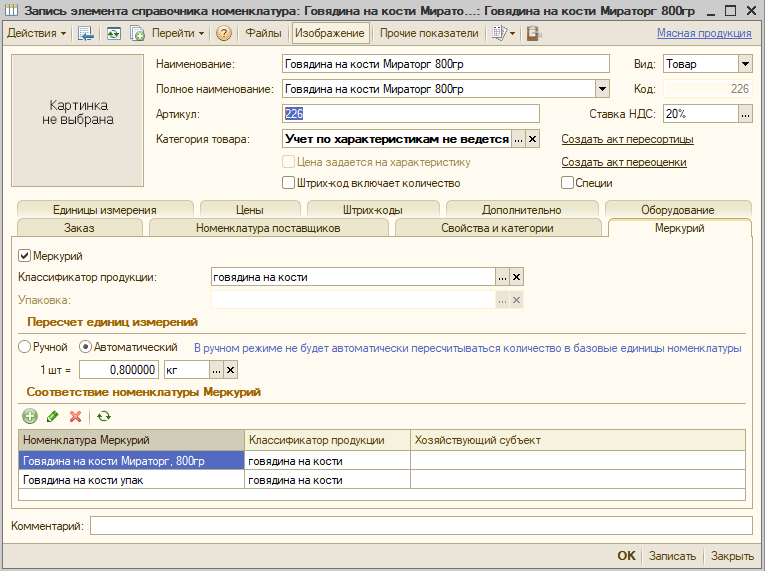This screenshot has width=765, height=571.
Task: Click Создать акт пересортицы link
Action: click(627, 139)
